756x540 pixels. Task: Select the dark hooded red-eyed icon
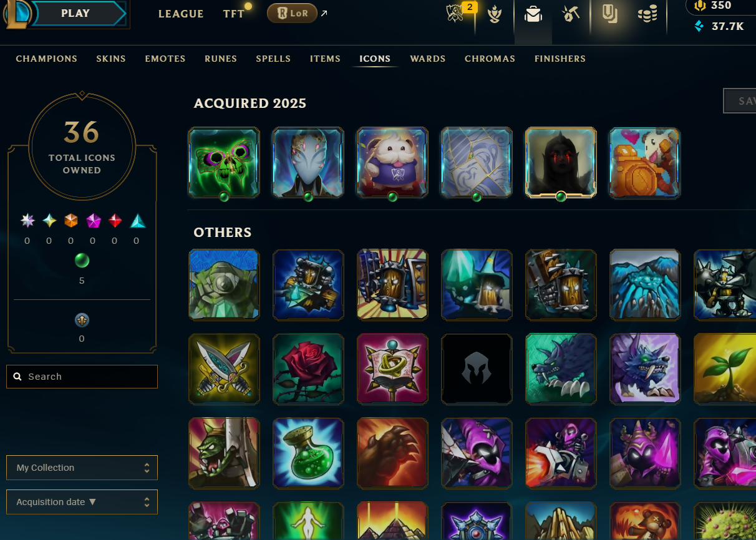561,163
